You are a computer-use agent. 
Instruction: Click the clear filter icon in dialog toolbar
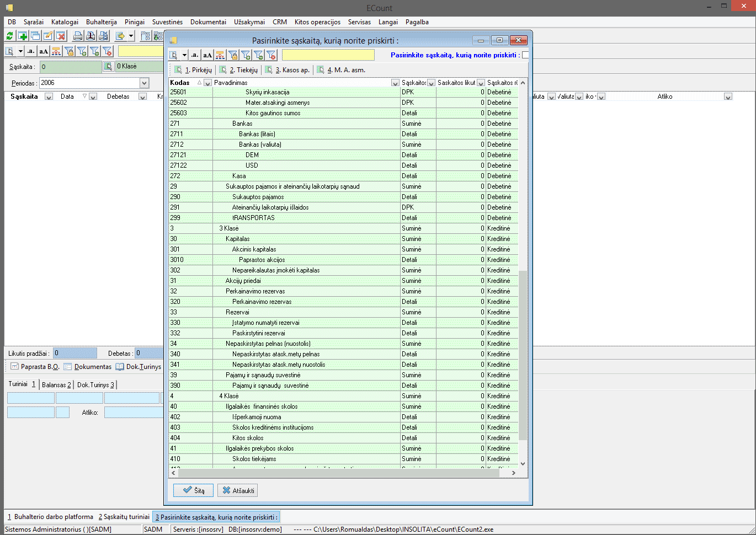(x=271, y=55)
